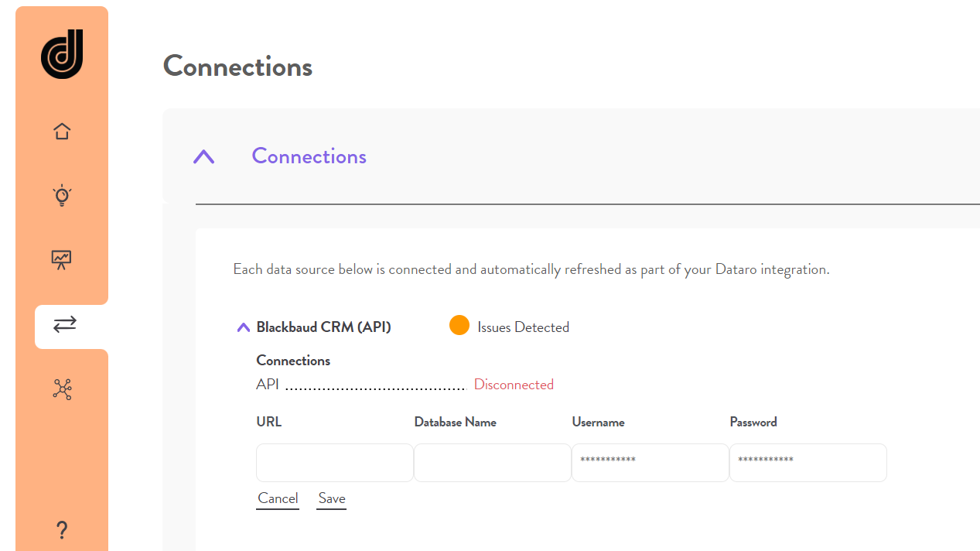Click into the Database Name field

[493, 463]
